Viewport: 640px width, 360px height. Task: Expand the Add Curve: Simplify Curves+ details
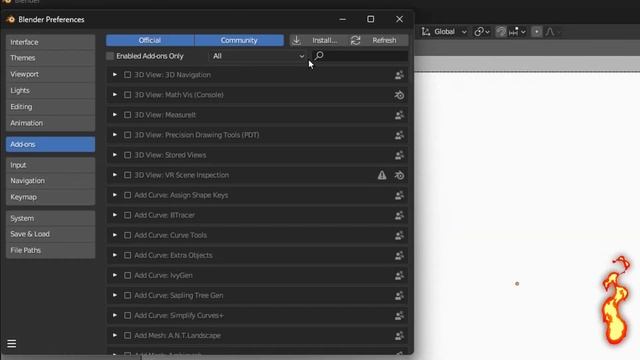pyautogui.click(x=115, y=315)
